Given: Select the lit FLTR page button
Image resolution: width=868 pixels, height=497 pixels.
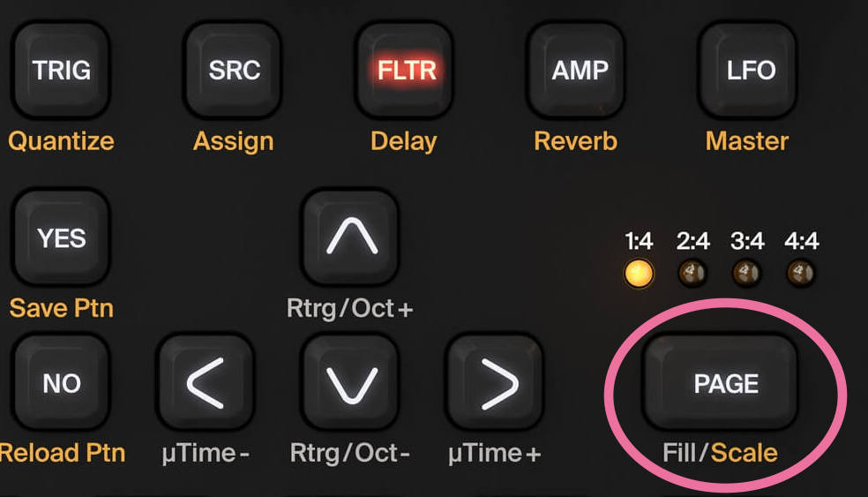Looking at the screenshot, I should [x=406, y=70].
